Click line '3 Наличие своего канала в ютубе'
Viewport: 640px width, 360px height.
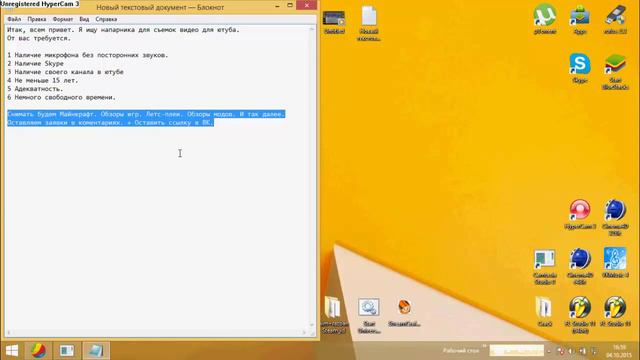pos(65,72)
